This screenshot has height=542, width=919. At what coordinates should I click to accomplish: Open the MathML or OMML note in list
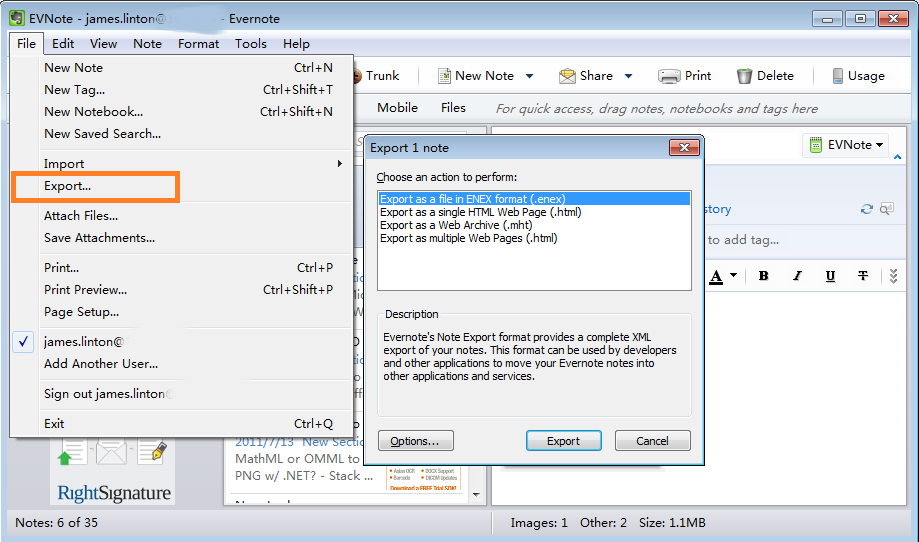click(x=304, y=467)
